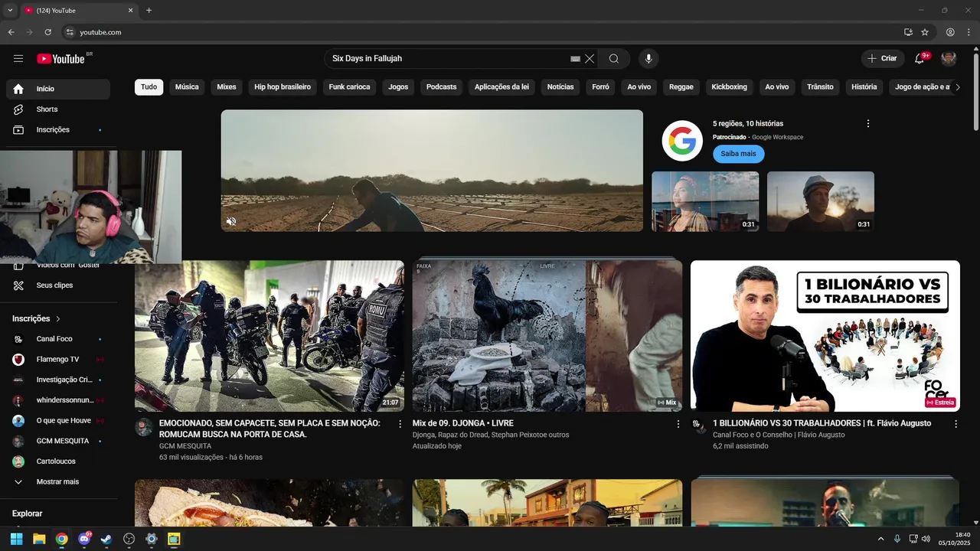Select the Música filter chip
Image resolution: width=980 pixels, height=551 pixels.
pos(187,87)
